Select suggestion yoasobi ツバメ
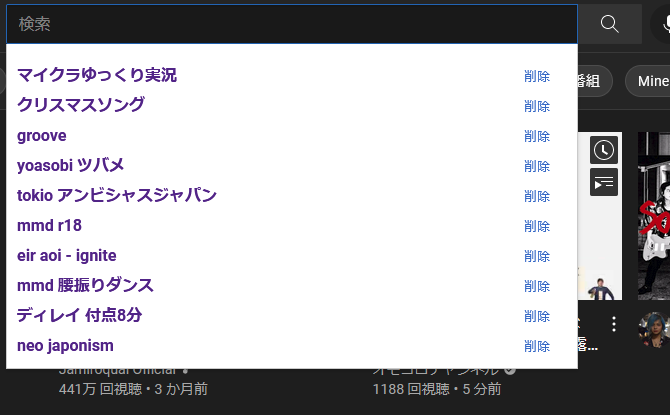 pos(292,166)
